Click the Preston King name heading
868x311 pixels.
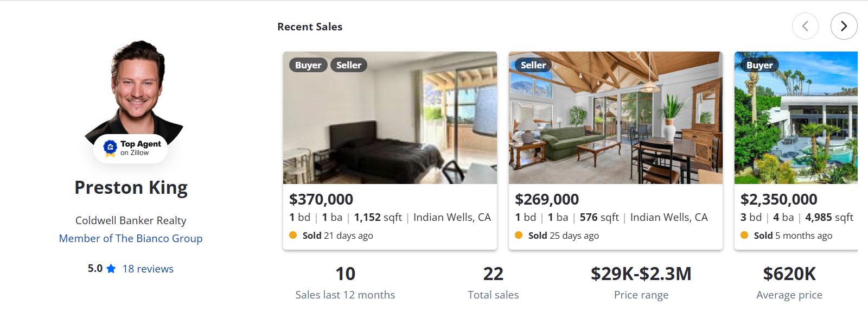click(131, 187)
